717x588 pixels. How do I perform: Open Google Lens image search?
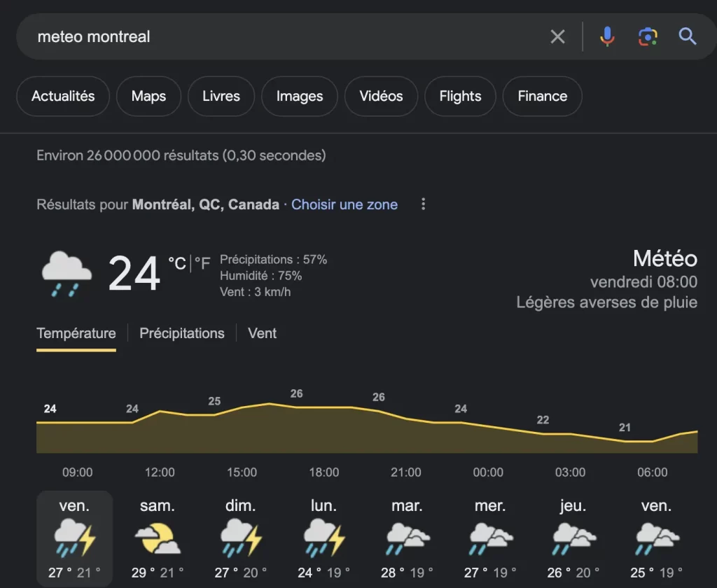647,36
